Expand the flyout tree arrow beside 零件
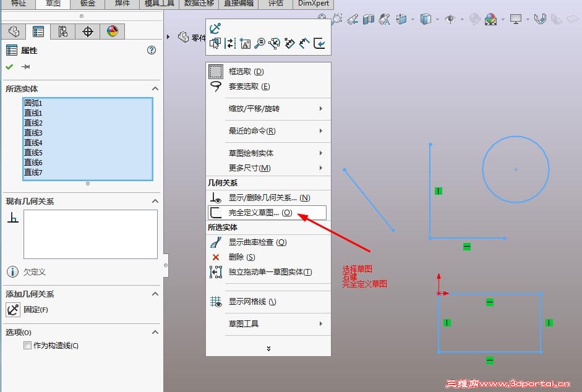582x392 pixels. click(x=168, y=37)
